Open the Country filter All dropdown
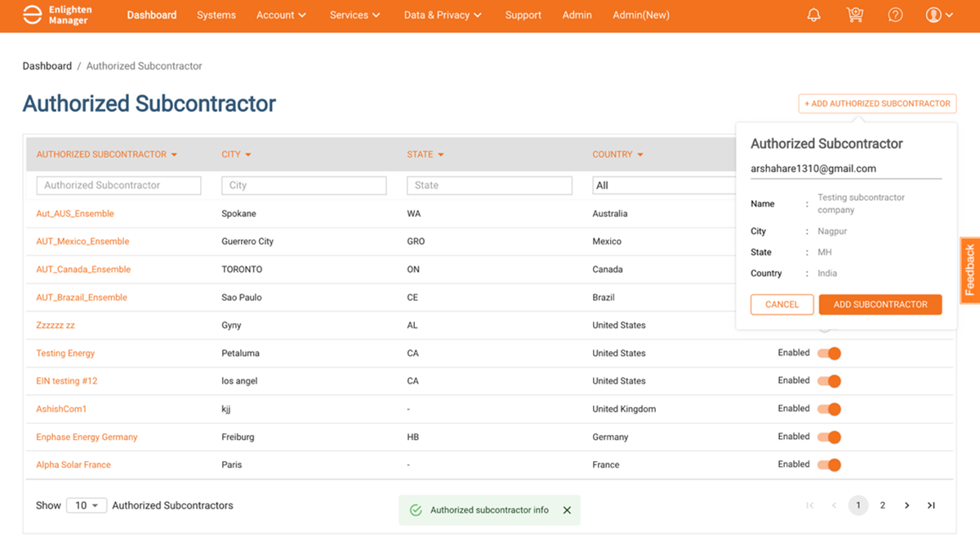The height and width of the screenshot is (541, 980). coord(664,185)
